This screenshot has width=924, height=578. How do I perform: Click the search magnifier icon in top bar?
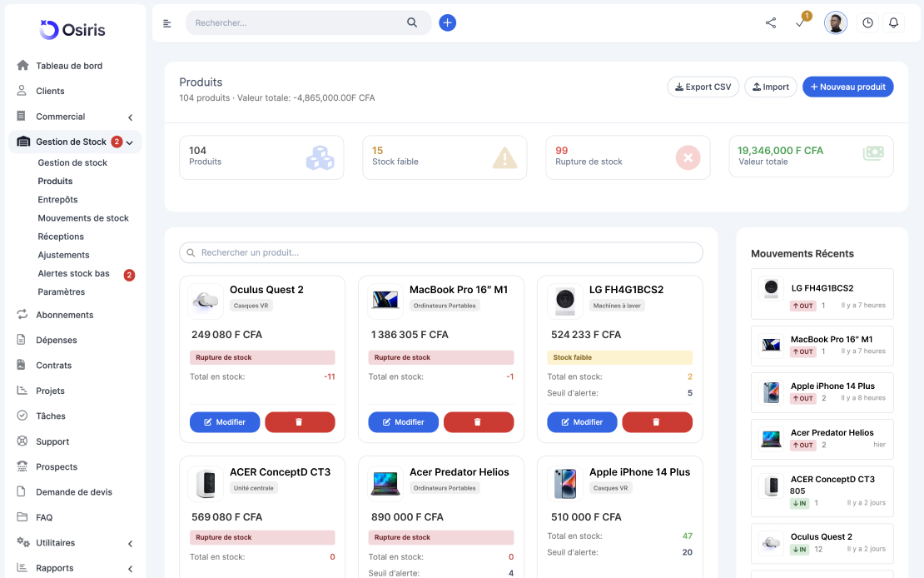412,23
